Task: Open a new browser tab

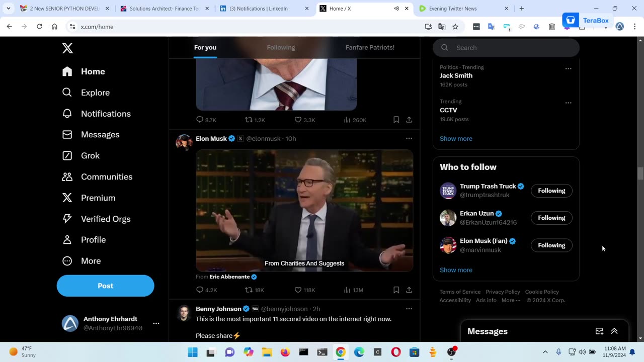Action: point(522,9)
